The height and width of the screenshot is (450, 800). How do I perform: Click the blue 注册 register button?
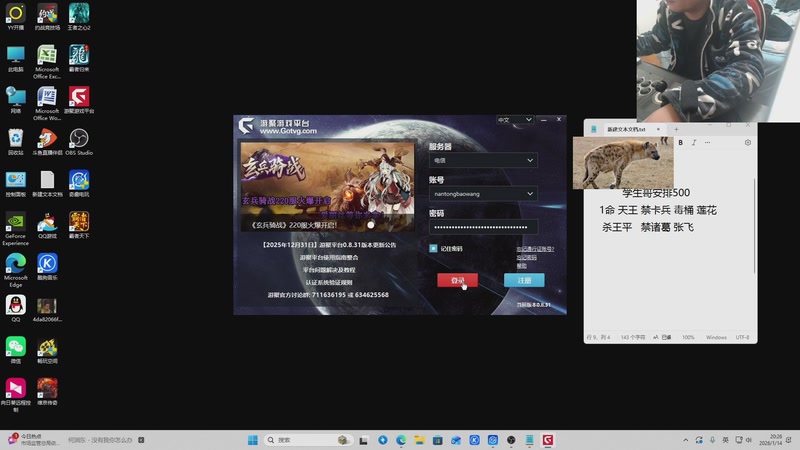coord(524,280)
